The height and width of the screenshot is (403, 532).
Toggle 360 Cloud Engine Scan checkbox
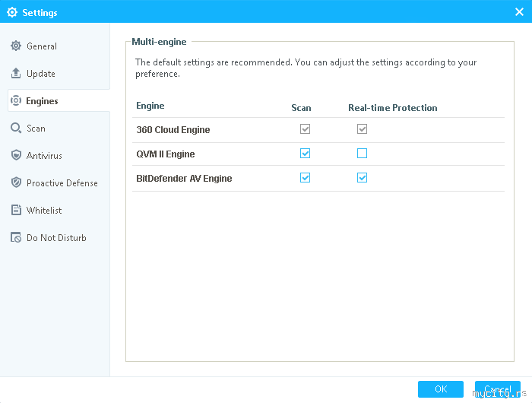[305, 129]
